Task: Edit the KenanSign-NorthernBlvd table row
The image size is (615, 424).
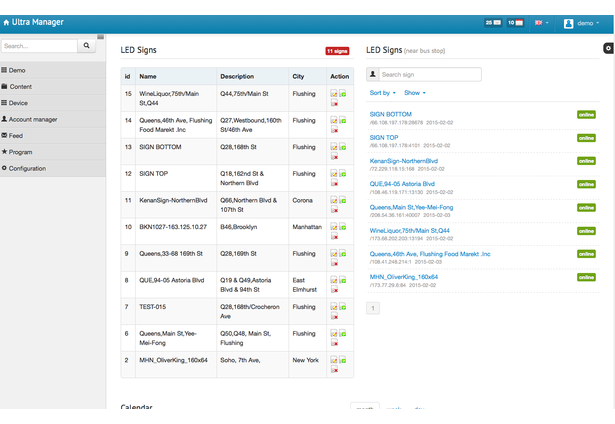Action: pos(334,200)
